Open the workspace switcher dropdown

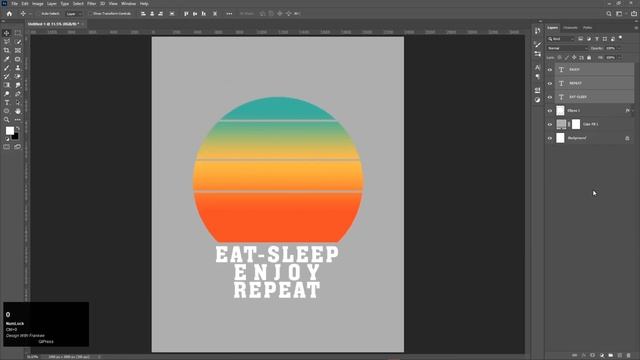[x=620, y=13]
